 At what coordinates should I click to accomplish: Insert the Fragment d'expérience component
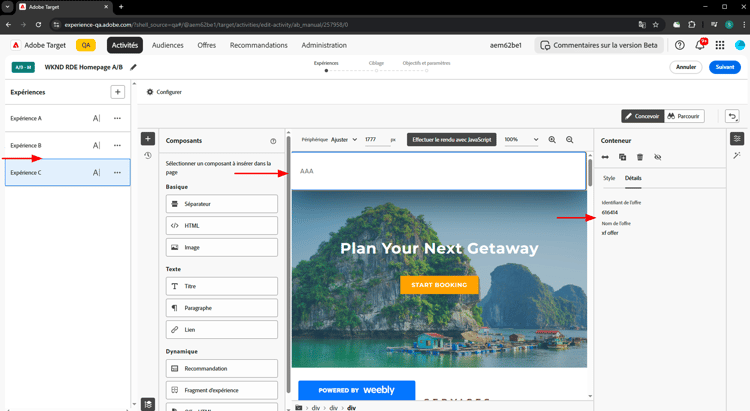[222, 390]
